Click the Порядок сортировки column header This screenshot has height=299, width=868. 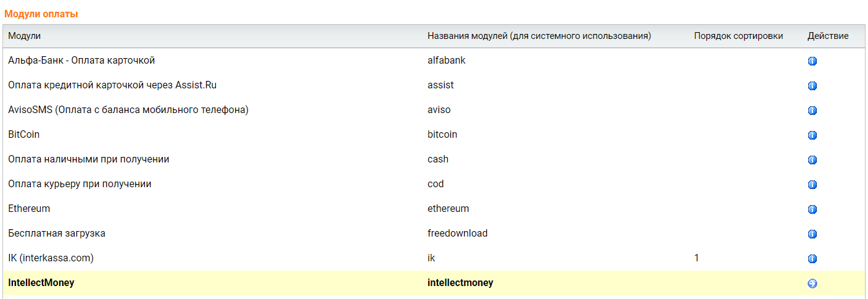click(738, 36)
